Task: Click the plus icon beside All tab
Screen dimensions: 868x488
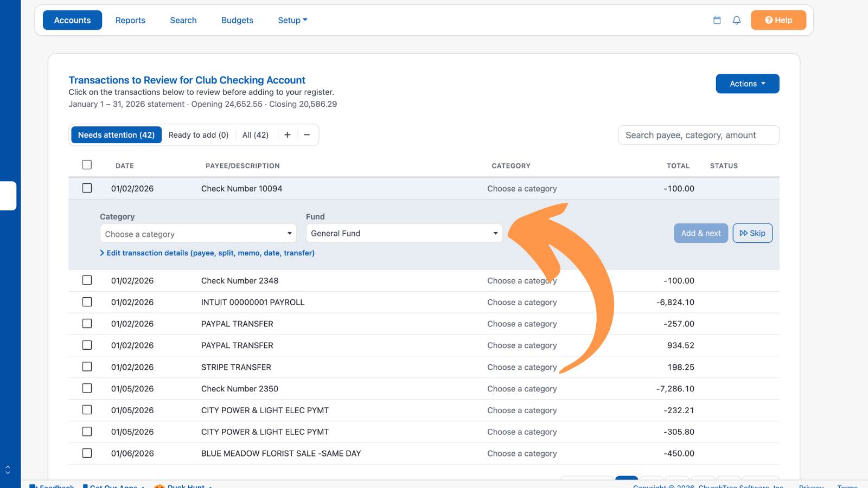Action: (288, 135)
